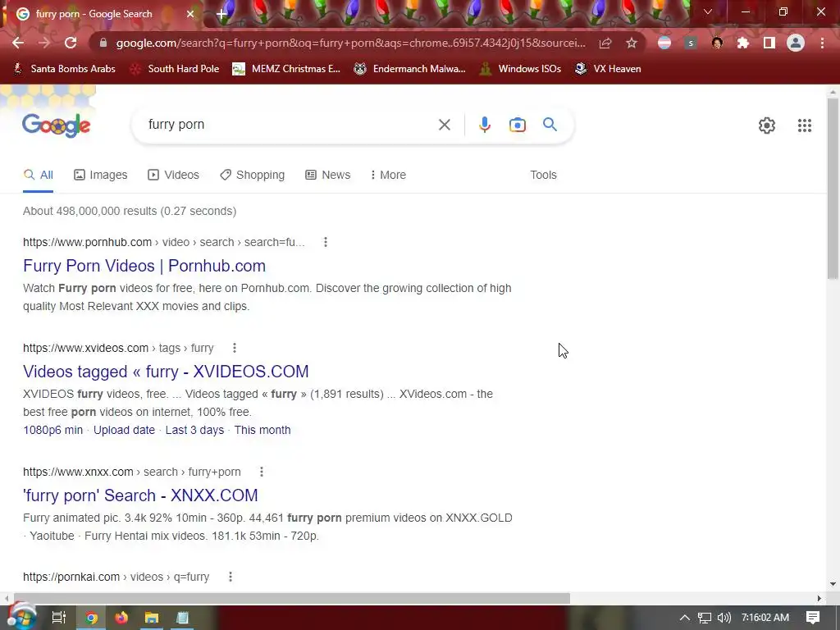
Task: Click in the Google search input field
Action: pyautogui.click(x=290, y=125)
